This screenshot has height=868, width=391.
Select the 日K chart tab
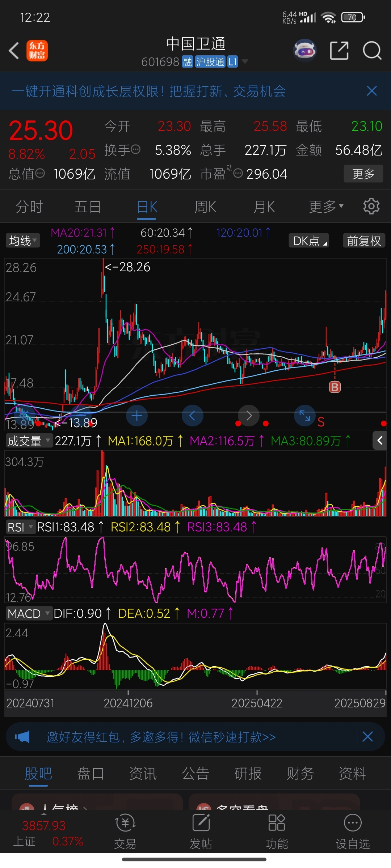pos(147,207)
